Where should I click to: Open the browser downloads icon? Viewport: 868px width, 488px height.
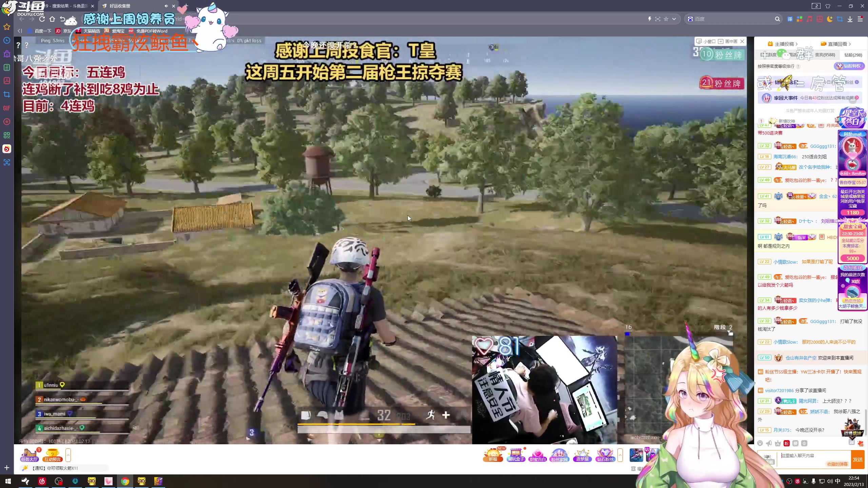850,19
